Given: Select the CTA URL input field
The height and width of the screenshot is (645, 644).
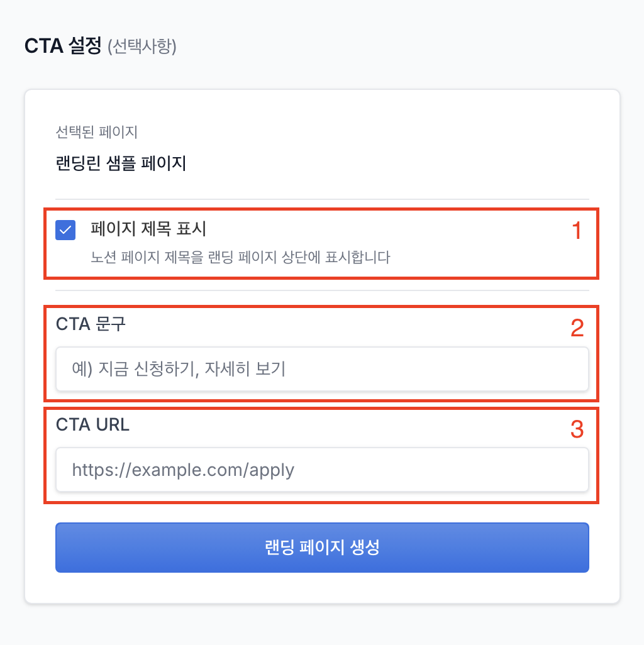Looking at the screenshot, I should 322,470.
